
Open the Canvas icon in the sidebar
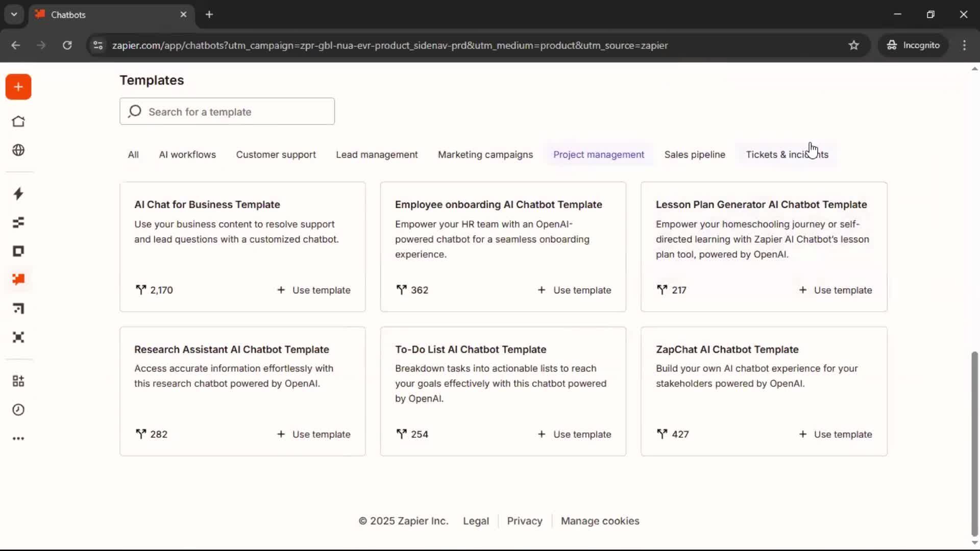(18, 308)
